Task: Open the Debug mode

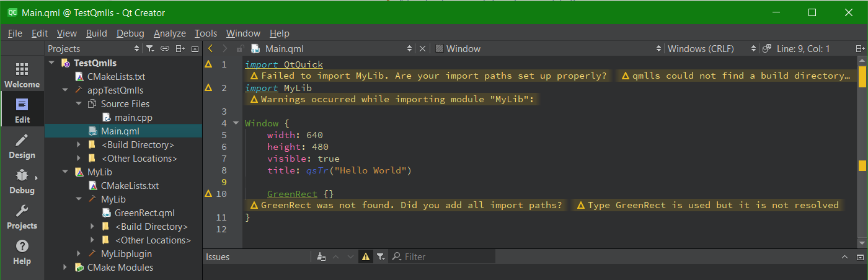Action: pos(22,180)
